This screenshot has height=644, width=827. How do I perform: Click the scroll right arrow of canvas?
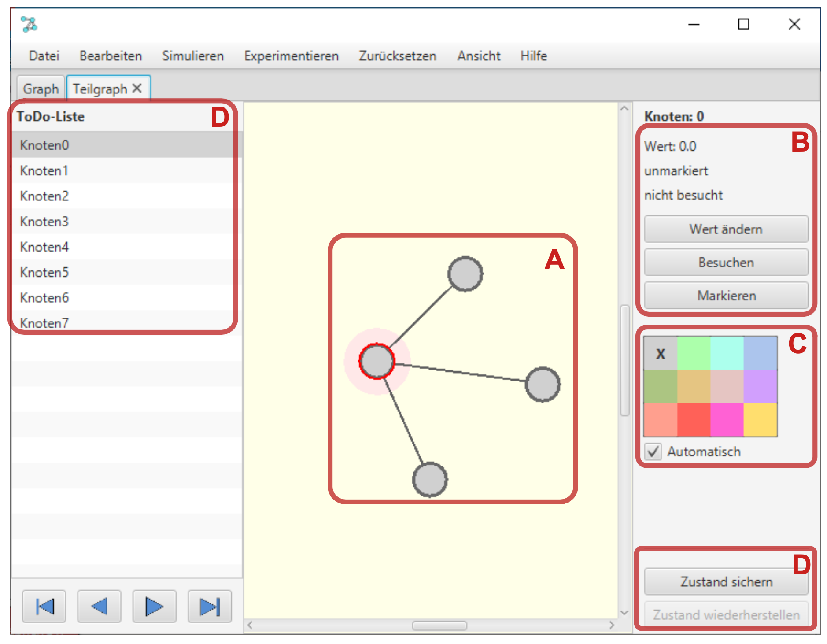click(612, 625)
